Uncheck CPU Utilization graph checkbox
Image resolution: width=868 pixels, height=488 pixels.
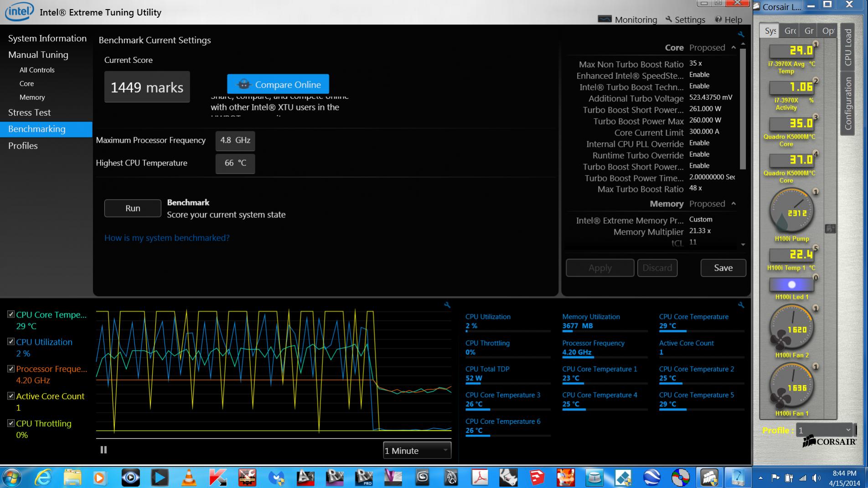(11, 341)
